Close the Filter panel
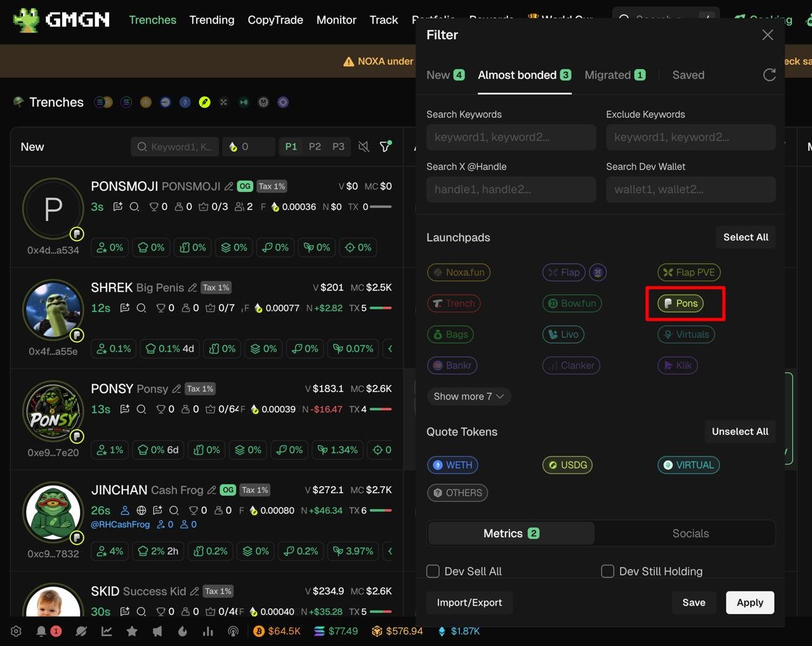 pyautogui.click(x=768, y=35)
